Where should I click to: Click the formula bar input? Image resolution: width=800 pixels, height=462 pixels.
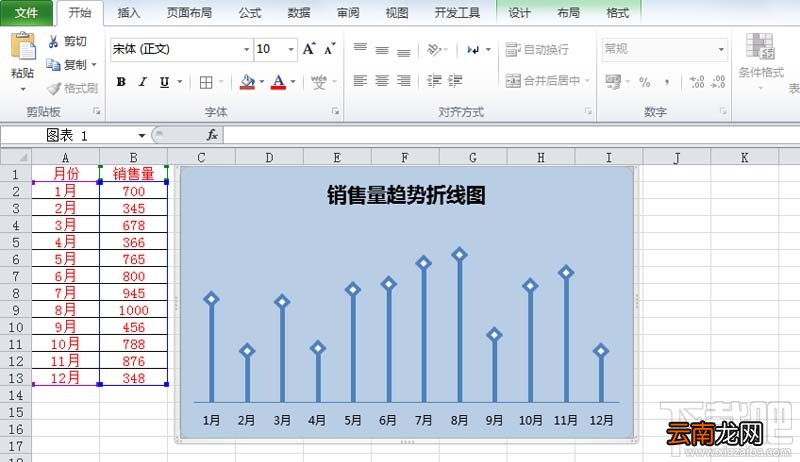[x=511, y=135]
